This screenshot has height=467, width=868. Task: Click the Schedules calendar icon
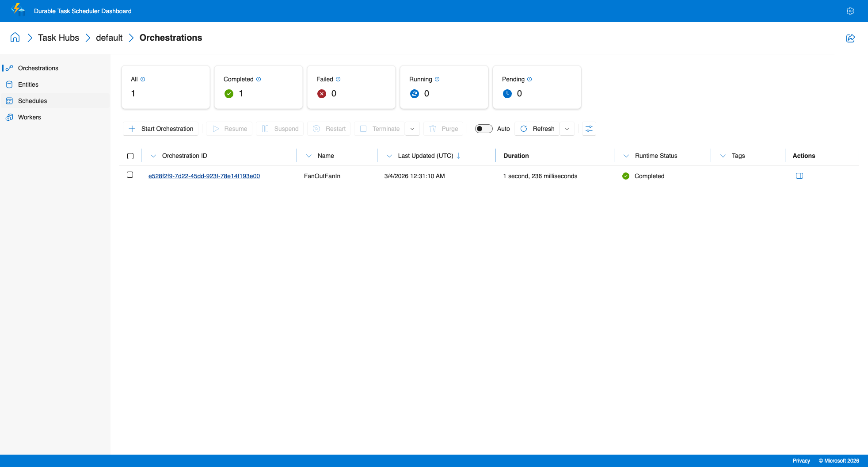pyautogui.click(x=10, y=100)
